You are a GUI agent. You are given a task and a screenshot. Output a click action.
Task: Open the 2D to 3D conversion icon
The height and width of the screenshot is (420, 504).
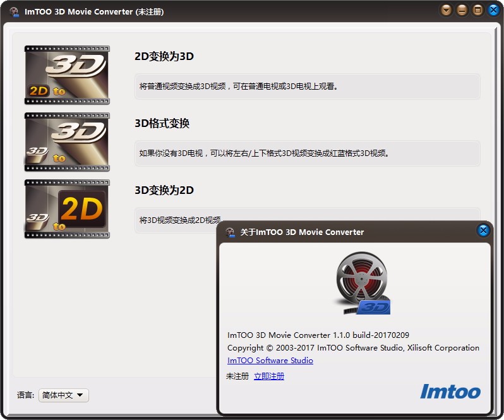(67, 75)
